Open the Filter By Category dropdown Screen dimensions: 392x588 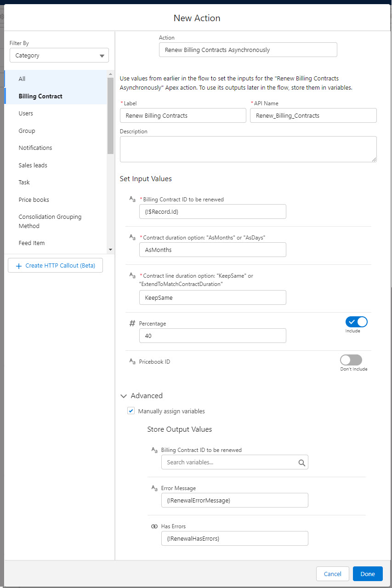point(59,56)
